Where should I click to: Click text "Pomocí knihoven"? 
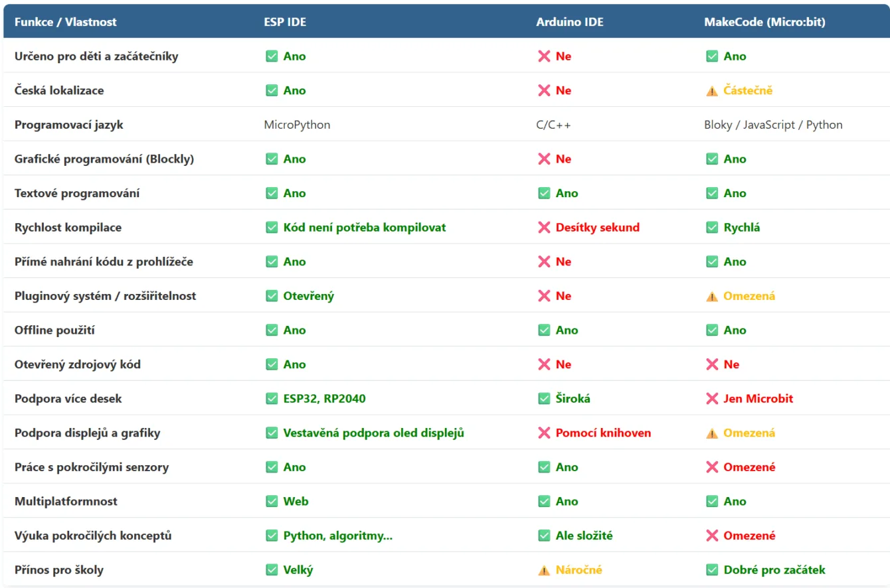[x=604, y=433]
